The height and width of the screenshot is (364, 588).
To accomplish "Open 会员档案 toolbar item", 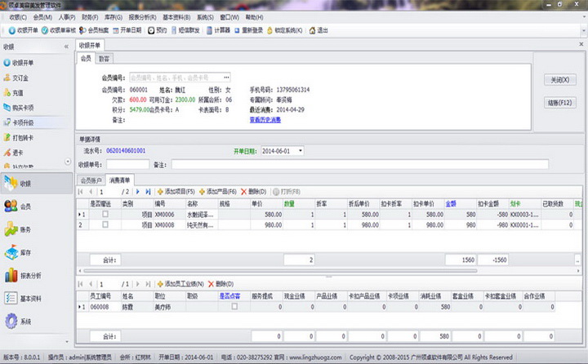I will (x=94, y=30).
